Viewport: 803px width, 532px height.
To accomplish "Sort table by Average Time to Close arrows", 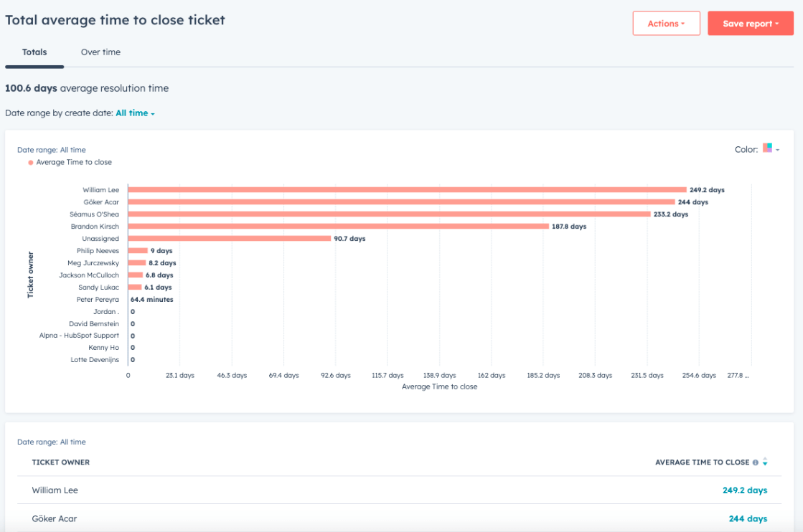I will (x=765, y=462).
